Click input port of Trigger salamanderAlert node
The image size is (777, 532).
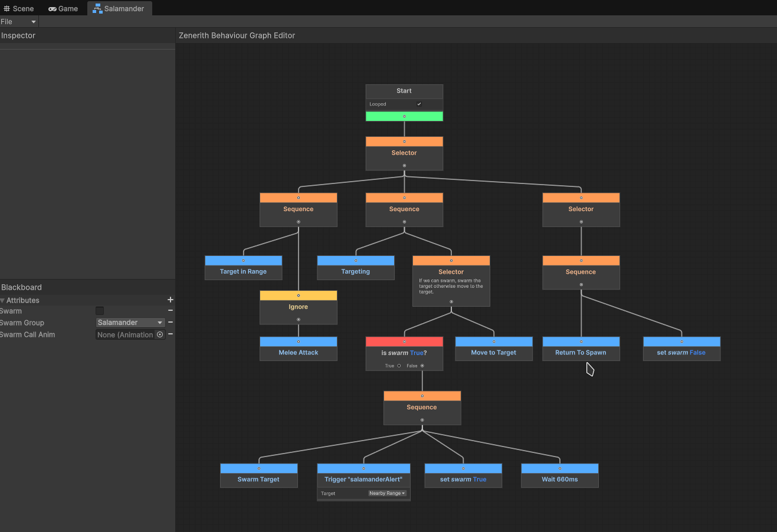click(x=363, y=468)
